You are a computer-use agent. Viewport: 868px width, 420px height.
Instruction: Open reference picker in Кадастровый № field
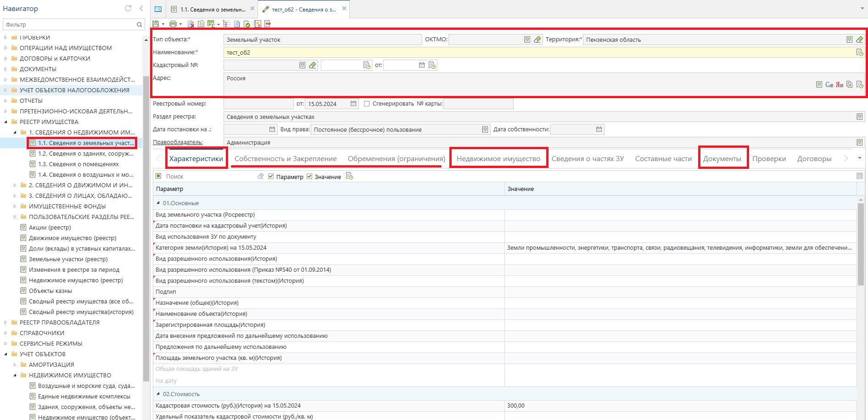click(302, 65)
